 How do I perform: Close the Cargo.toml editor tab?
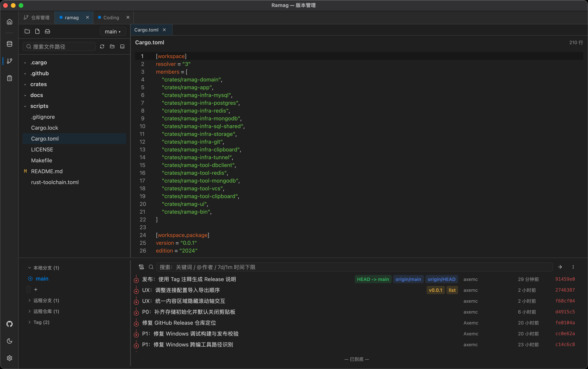(x=164, y=30)
